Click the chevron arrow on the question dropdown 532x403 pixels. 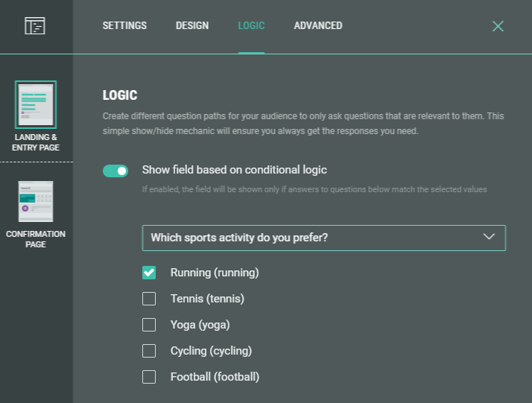[x=489, y=237]
